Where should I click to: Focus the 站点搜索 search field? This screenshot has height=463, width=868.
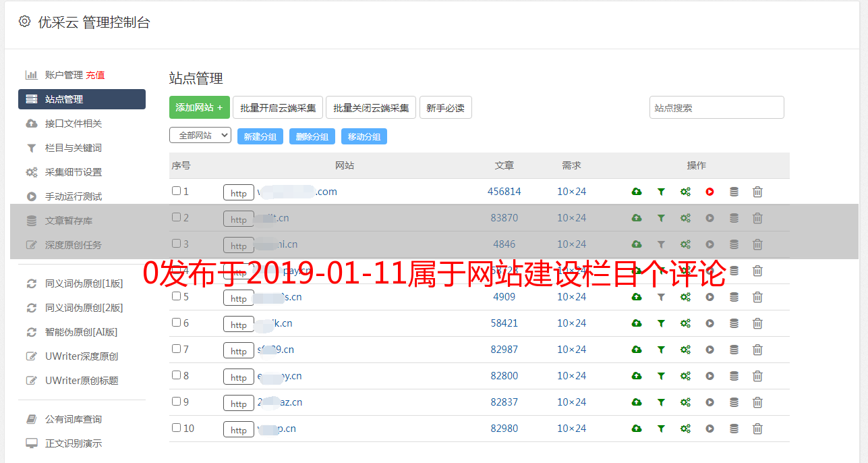pyautogui.click(x=717, y=107)
